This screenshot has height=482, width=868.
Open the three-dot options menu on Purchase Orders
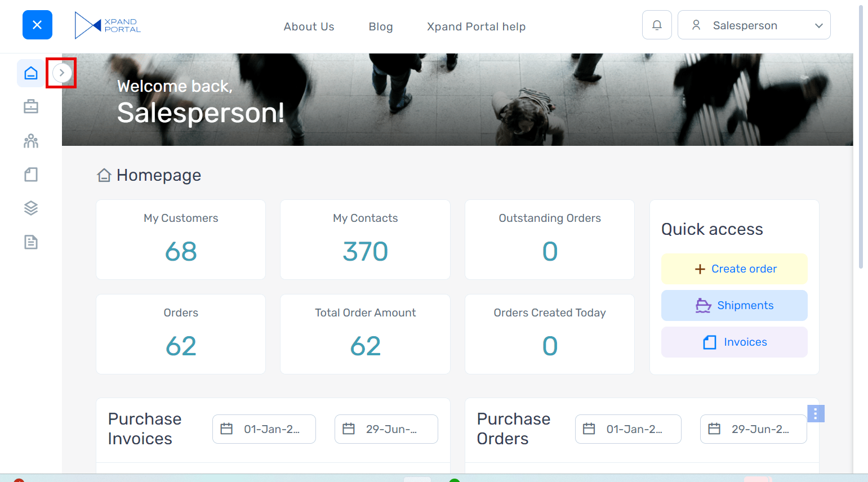(x=816, y=414)
